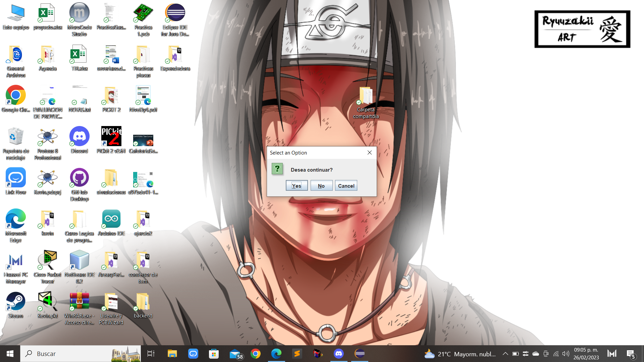
Task: Open the Carpeta compartida folder
Action: 366,96
